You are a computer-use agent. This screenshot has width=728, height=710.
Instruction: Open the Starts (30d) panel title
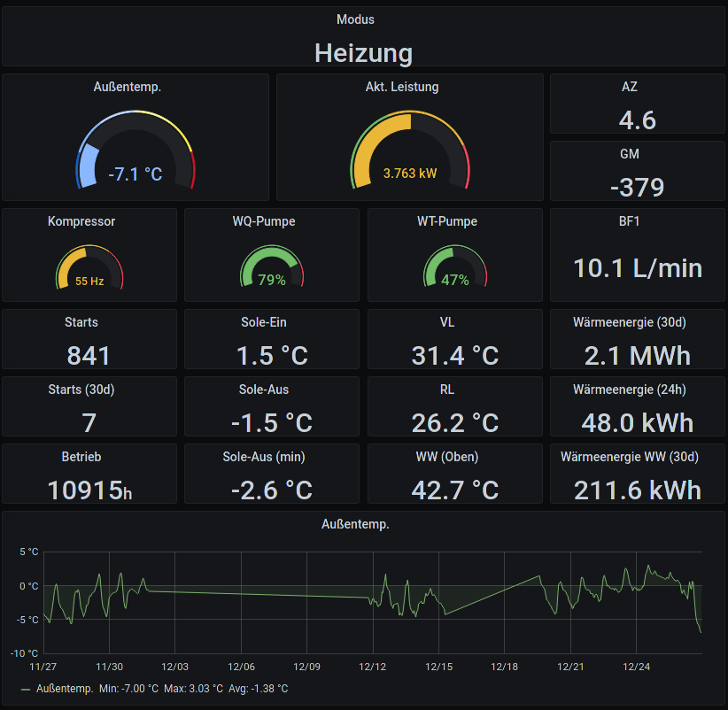tap(81, 390)
